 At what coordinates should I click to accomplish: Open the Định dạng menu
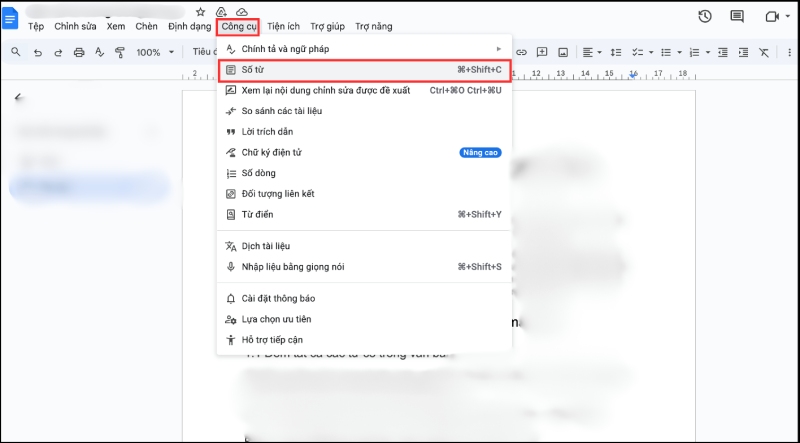pos(189,26)
